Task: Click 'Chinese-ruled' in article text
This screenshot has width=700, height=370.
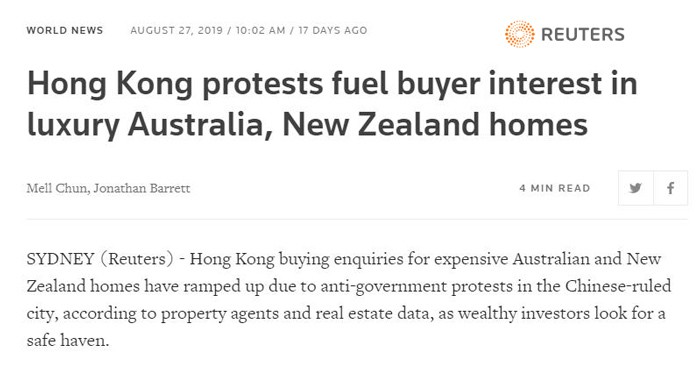Action: point(618,286)
